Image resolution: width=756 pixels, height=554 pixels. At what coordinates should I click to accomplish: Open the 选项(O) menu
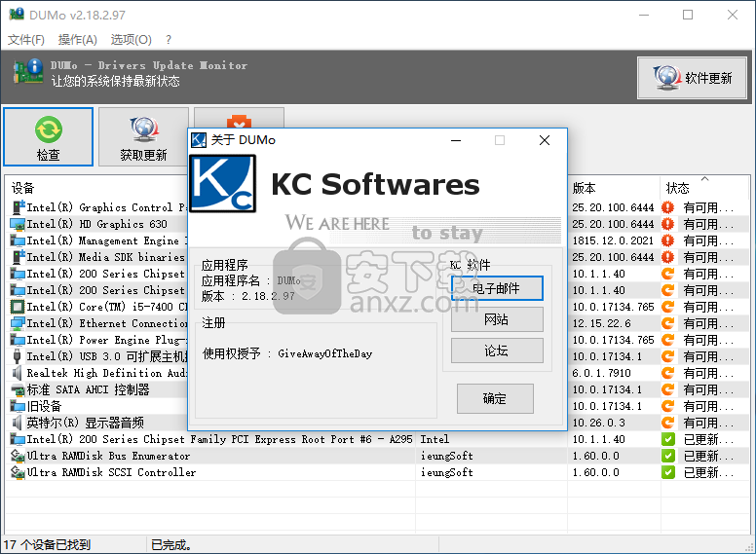[131, 40]
